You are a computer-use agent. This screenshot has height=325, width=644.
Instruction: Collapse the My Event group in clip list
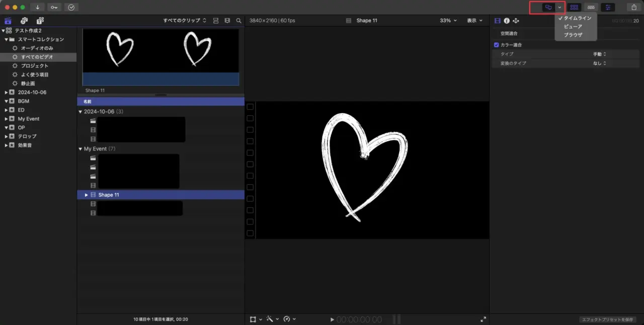(80, 149)
